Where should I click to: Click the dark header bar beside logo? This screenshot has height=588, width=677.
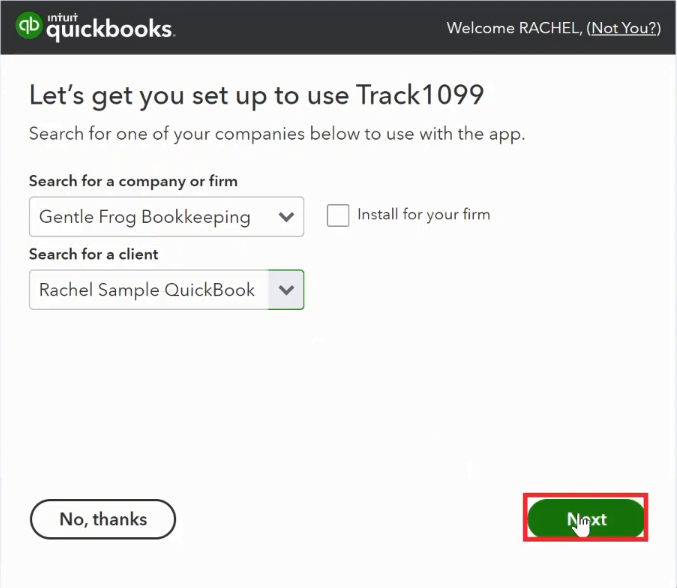(311, 28)
